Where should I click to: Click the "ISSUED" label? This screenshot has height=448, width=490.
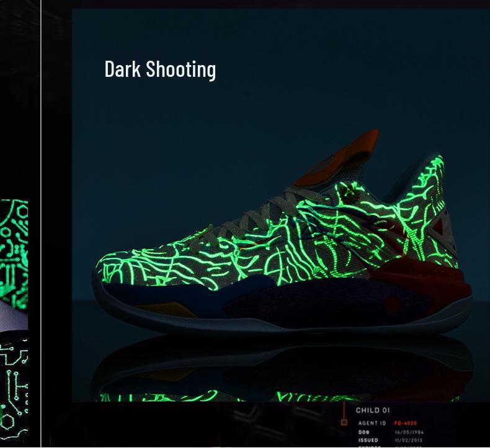pyautogui.click(x=368, y=440)
